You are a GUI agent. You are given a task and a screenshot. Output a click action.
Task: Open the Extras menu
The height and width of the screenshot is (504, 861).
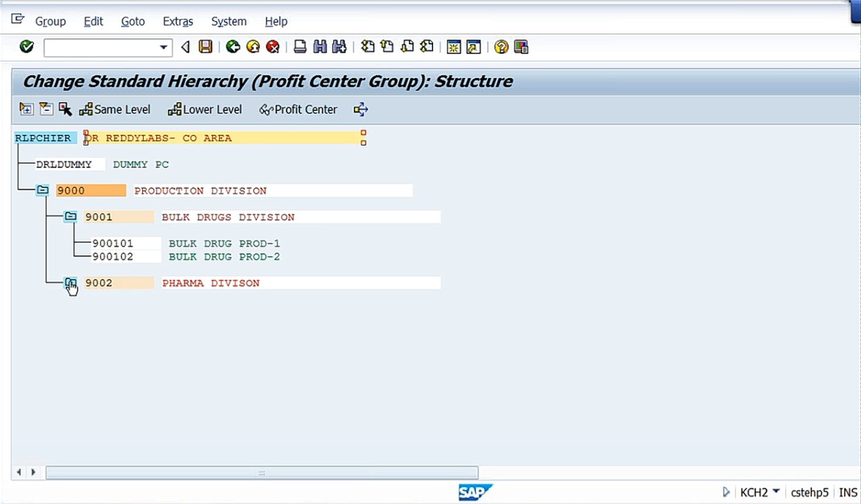[178, 21]
